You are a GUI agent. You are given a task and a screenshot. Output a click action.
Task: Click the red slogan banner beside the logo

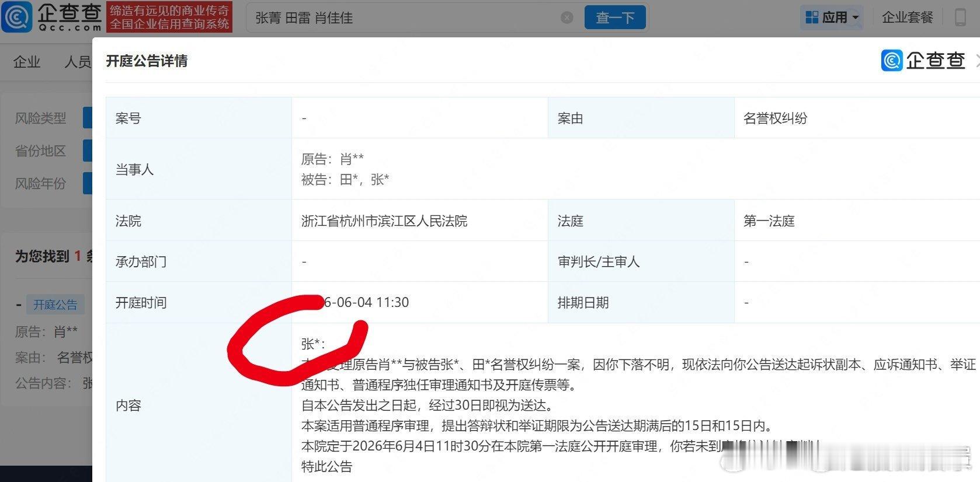pyautogui.click(x=169, y=17)
